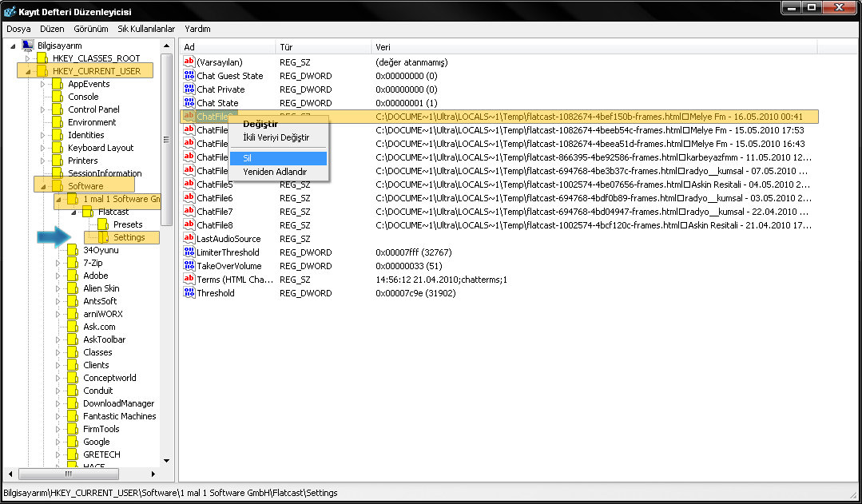The height and width of the screenshot is (504, 862).
Task: Expand the HKEY_CLASSES_ROOT tree node
Action: (29, 58)
